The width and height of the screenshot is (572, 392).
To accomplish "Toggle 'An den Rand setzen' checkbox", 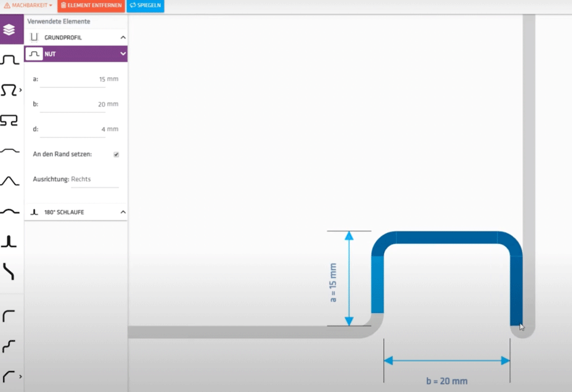I will click(116, 155).
